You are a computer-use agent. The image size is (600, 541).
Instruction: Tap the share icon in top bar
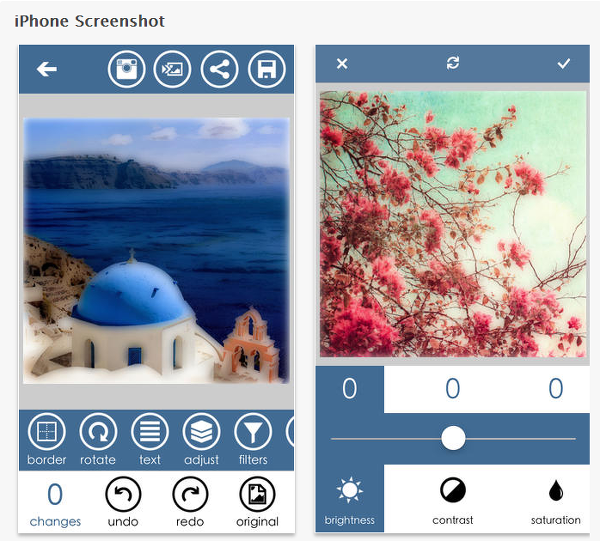tap(220, 69)
